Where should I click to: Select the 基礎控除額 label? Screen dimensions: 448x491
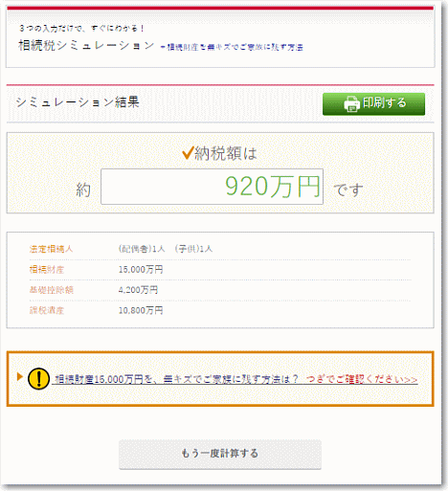(x=52, y=290)
